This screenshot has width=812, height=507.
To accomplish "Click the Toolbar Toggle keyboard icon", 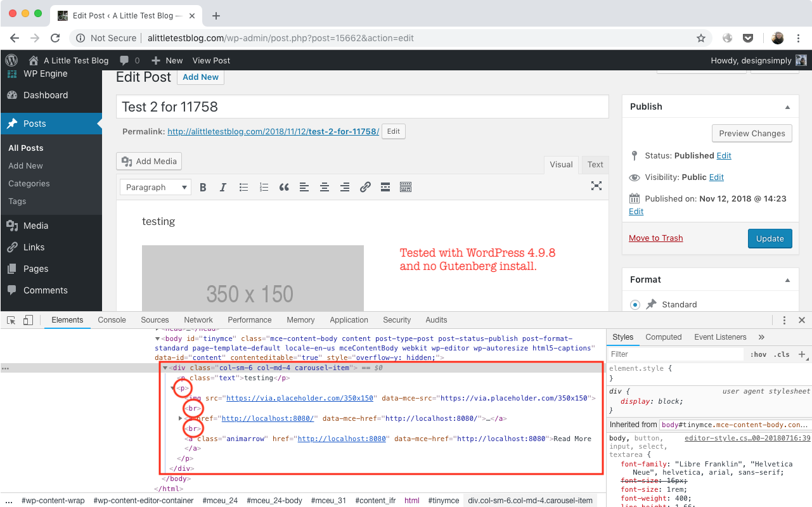I will (406, 187).
